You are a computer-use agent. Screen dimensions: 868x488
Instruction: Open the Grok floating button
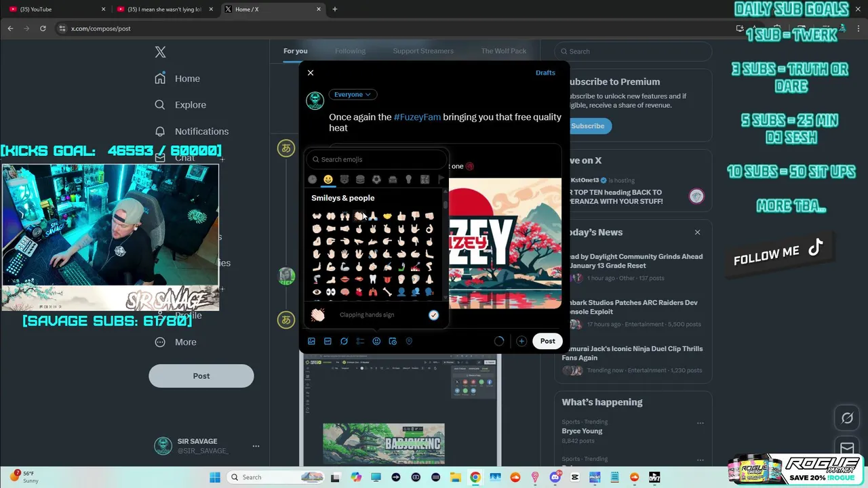847,418
